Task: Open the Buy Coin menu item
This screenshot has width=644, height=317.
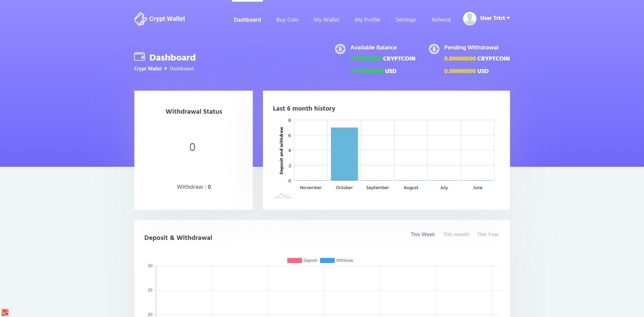Action: tap(287, 20)
